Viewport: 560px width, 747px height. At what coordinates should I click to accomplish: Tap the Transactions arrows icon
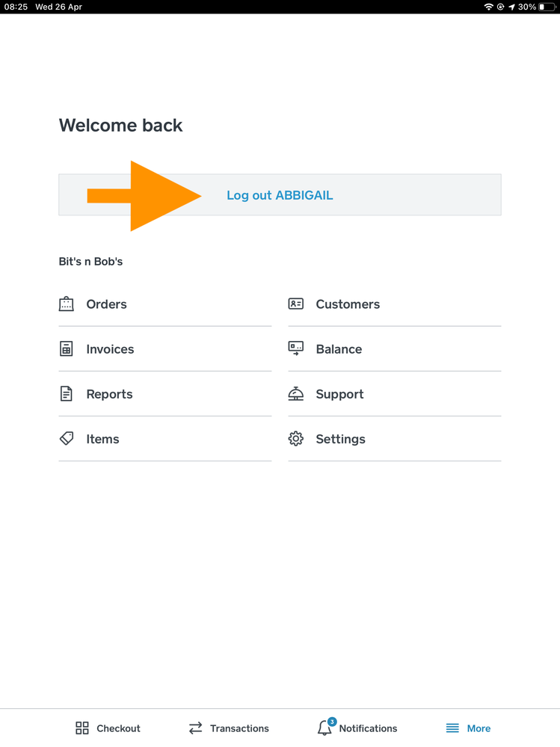tap(196, 728)
